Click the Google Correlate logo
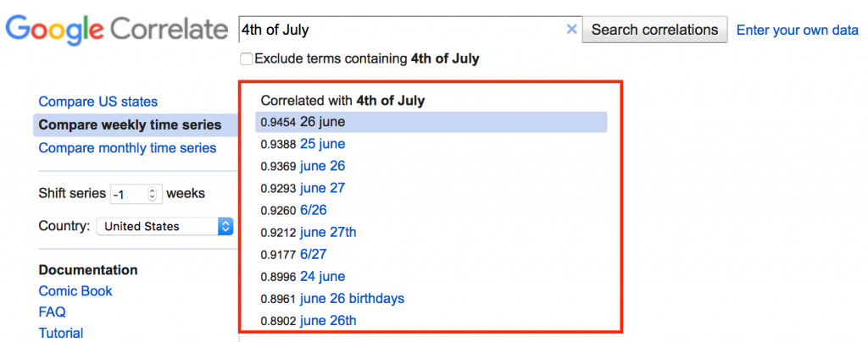Image resolution: width=868 pixels, height=342 pixels. coord(117,30)
